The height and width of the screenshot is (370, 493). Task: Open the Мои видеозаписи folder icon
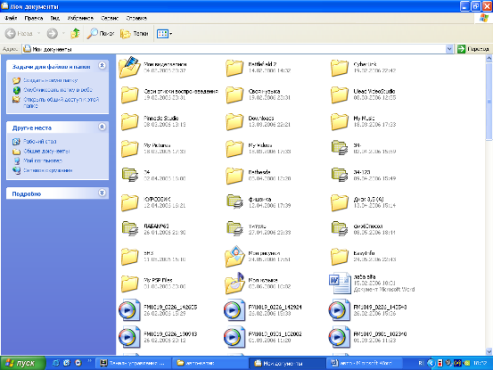(129, 67)
